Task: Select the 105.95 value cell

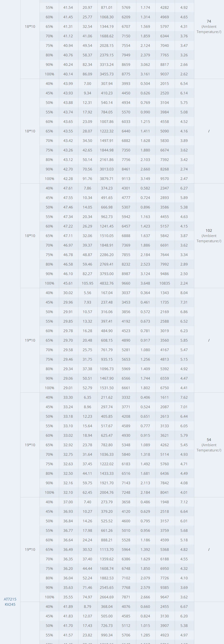Action: [87, 283]
